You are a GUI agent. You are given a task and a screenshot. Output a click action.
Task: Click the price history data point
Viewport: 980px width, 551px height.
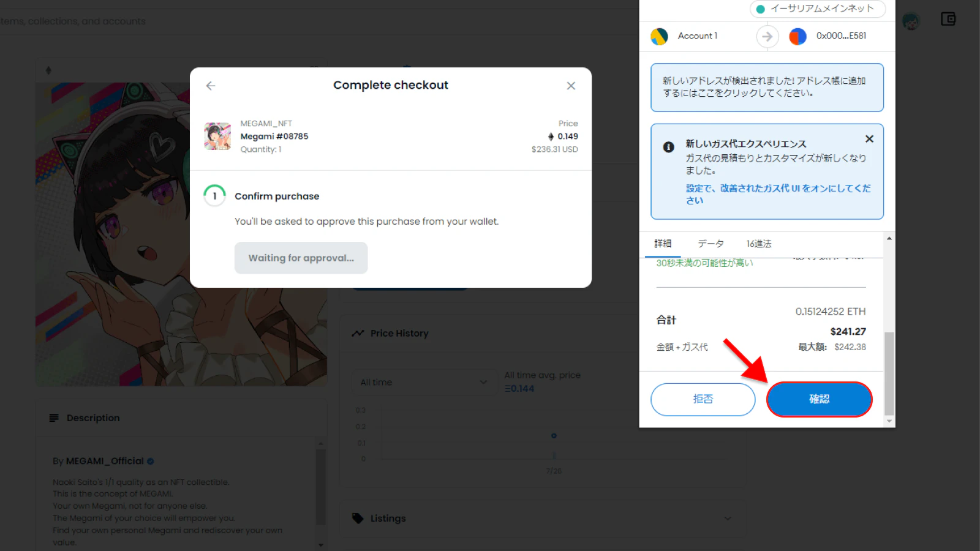(x=554, y=436)
